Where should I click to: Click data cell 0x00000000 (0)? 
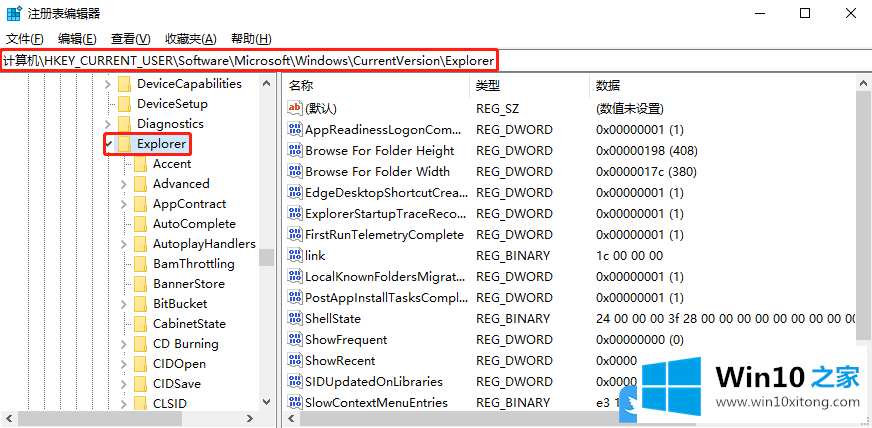(640, 340)
